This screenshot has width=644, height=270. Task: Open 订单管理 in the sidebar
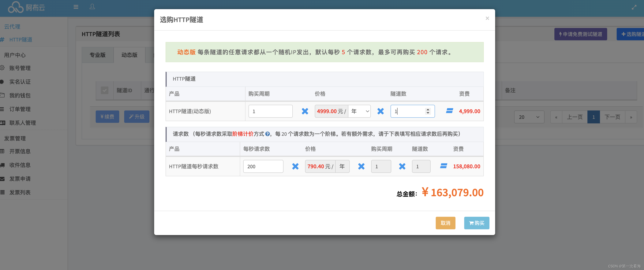point(20,109)
